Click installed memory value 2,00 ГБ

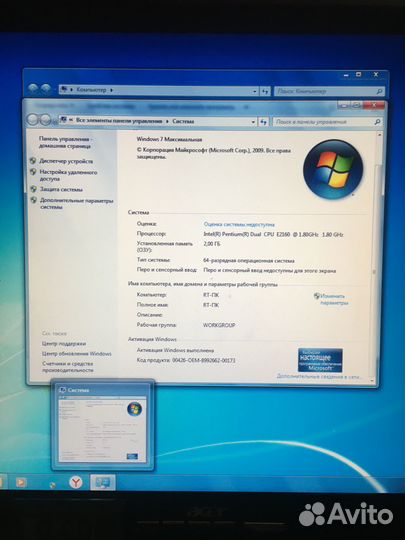(x=212, y=244)
